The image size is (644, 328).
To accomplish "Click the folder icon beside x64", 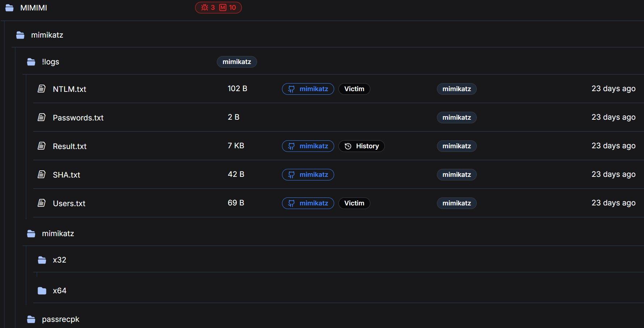I will (x=42, y=290).
